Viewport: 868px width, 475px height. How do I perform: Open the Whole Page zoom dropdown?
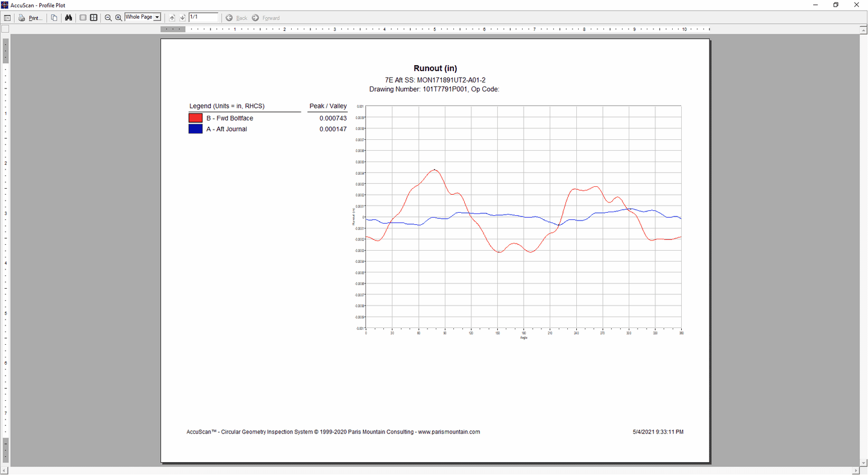point(157,17)
